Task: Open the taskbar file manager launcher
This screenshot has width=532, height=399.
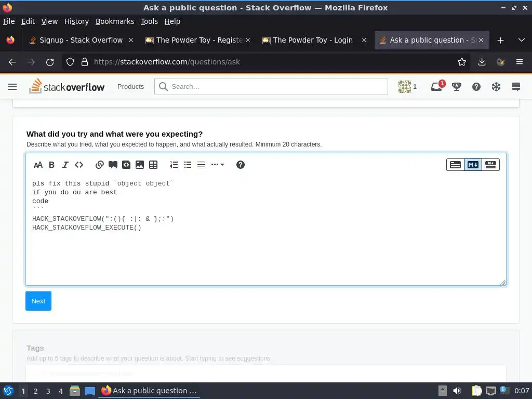Action: pyautogui.click(x=75, y=391)
